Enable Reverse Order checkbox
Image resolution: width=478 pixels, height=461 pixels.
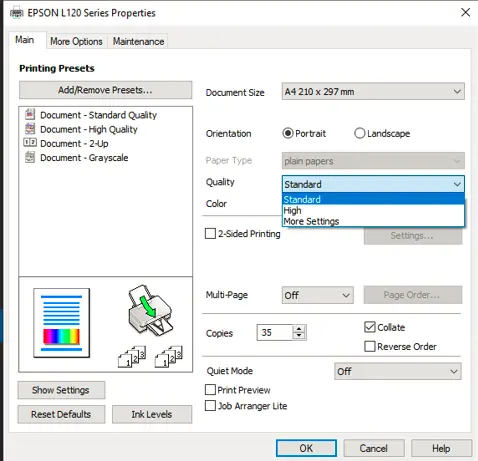pyautogui.click(x=370, y=346)
